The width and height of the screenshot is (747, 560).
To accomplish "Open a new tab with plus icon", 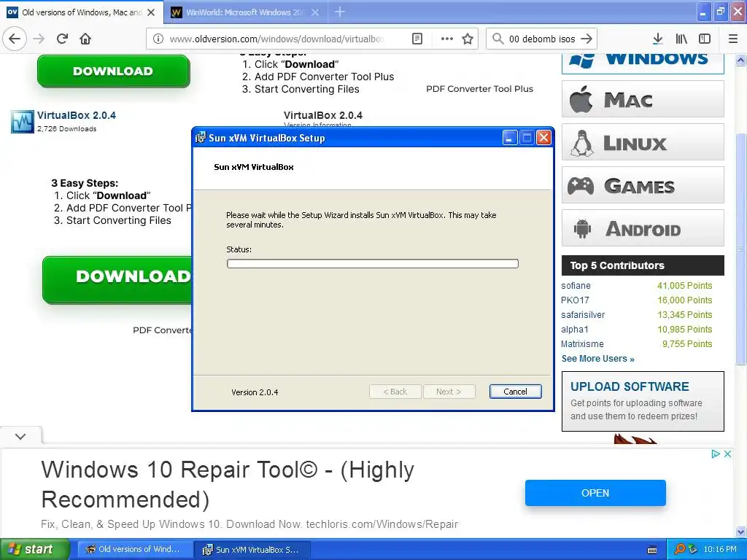I will tap(340, 12).
